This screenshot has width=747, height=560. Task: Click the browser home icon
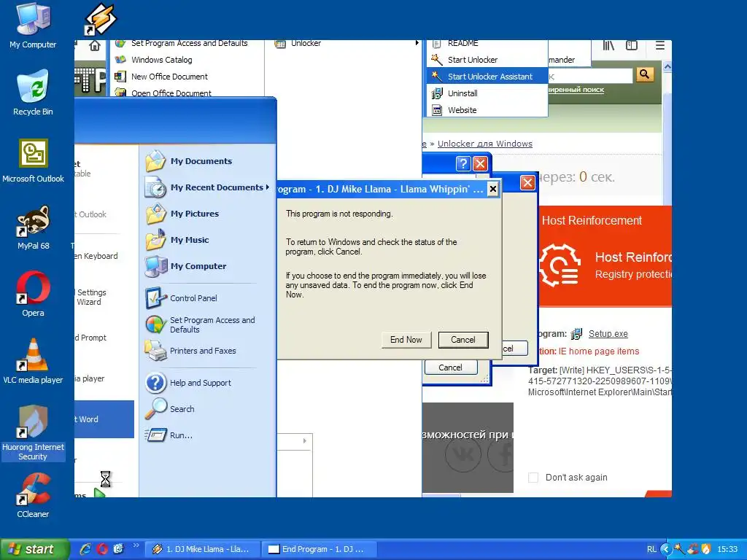point(95,46)
